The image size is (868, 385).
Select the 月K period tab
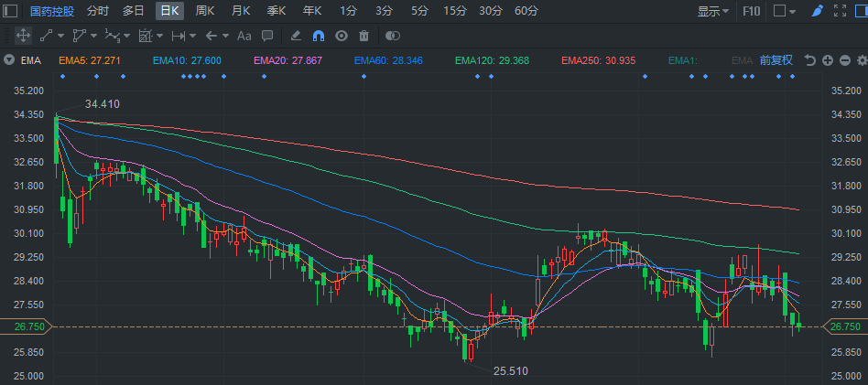point(241,10)
